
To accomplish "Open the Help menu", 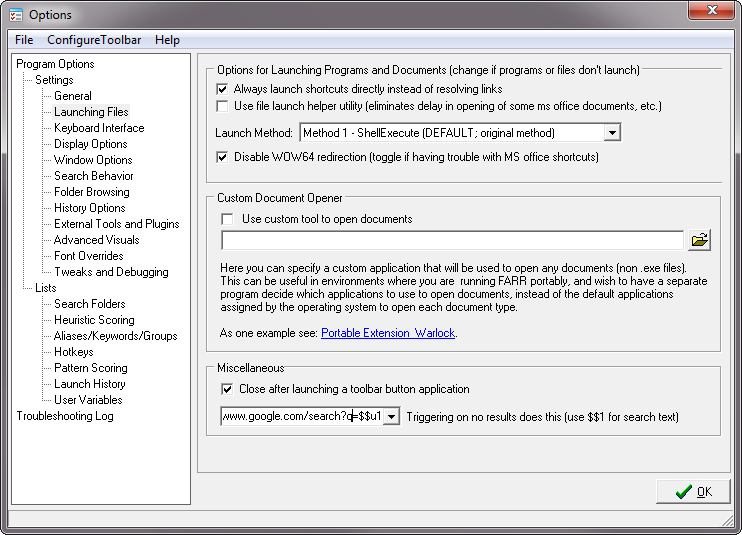I will pos(167,40).
